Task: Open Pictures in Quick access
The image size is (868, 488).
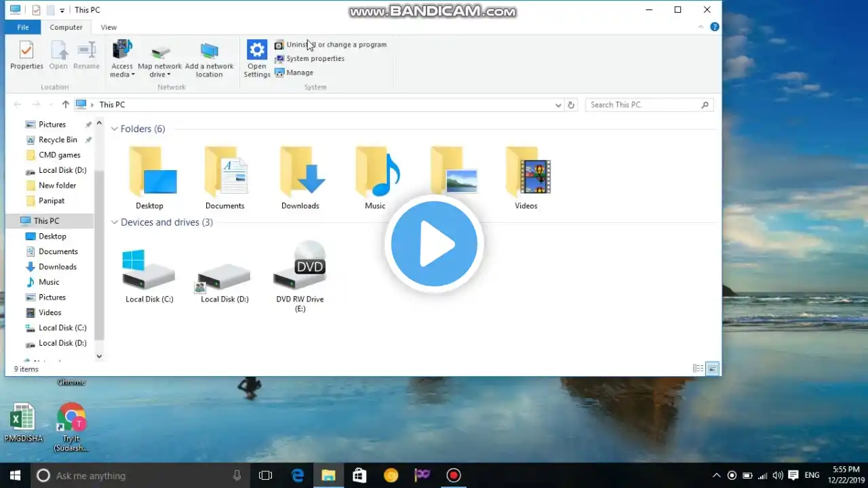Action: 52,125
